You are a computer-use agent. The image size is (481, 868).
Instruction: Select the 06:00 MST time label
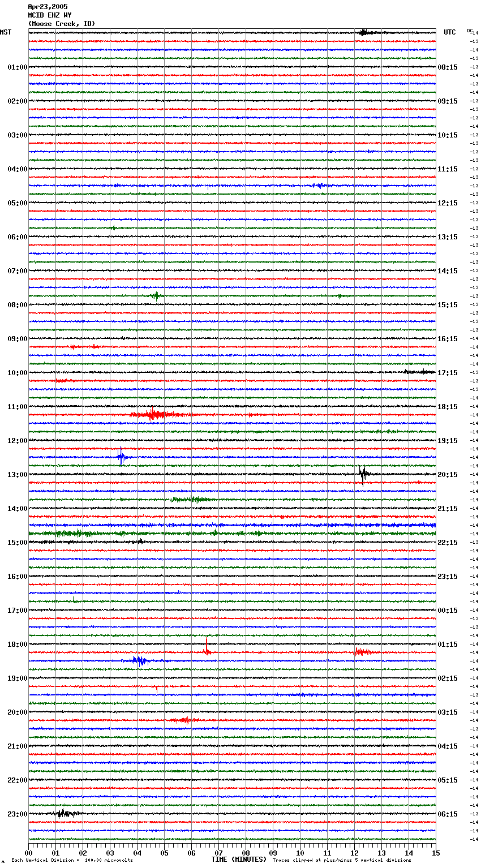pos(18,237)
